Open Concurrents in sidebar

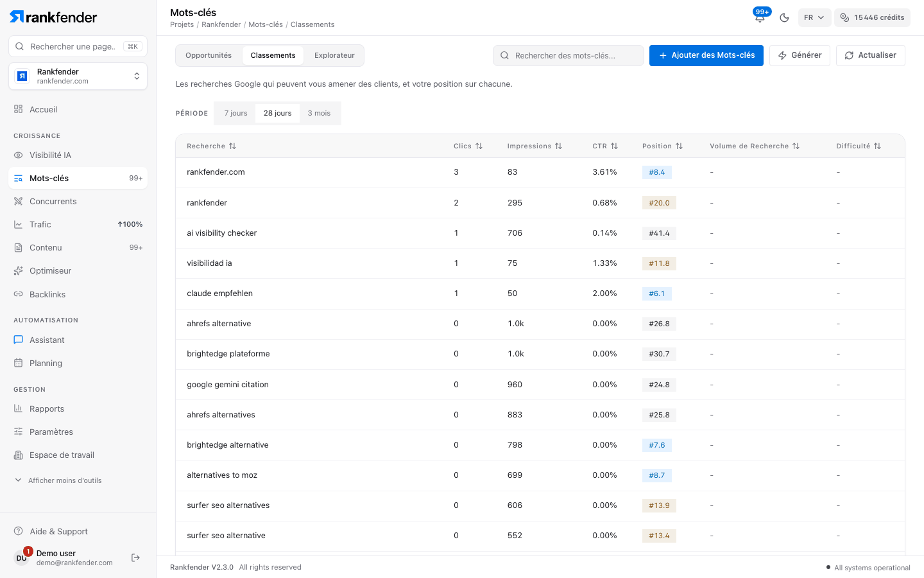pyautogui.click(x=78, y=201)
